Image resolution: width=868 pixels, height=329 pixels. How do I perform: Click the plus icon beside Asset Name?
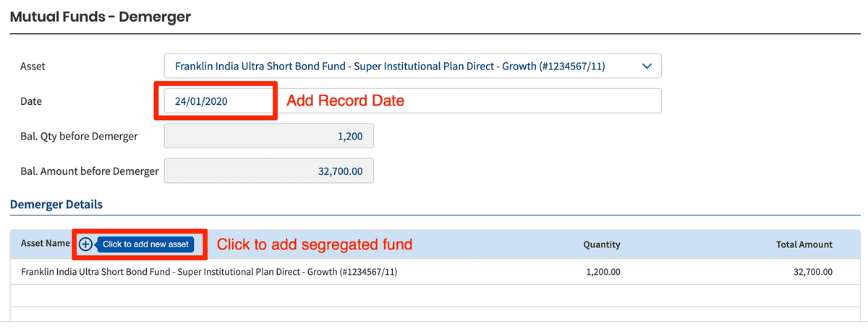(85, 244)
